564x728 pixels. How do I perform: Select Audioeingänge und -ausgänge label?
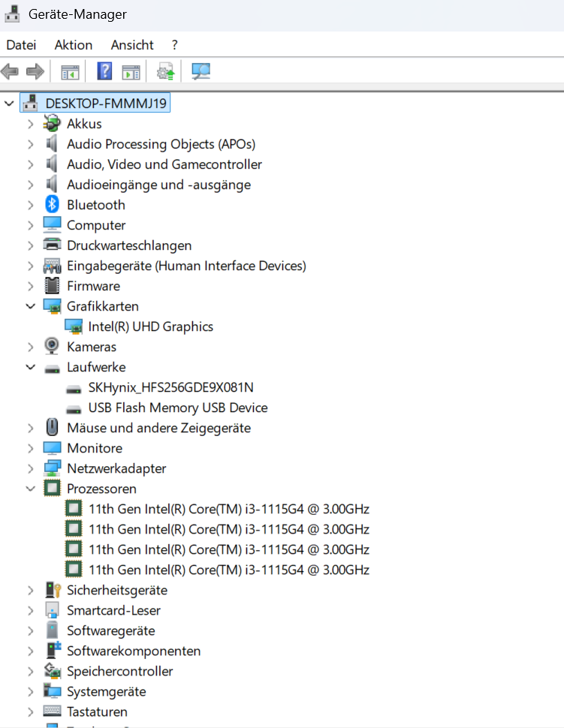[x=159, y=185]
